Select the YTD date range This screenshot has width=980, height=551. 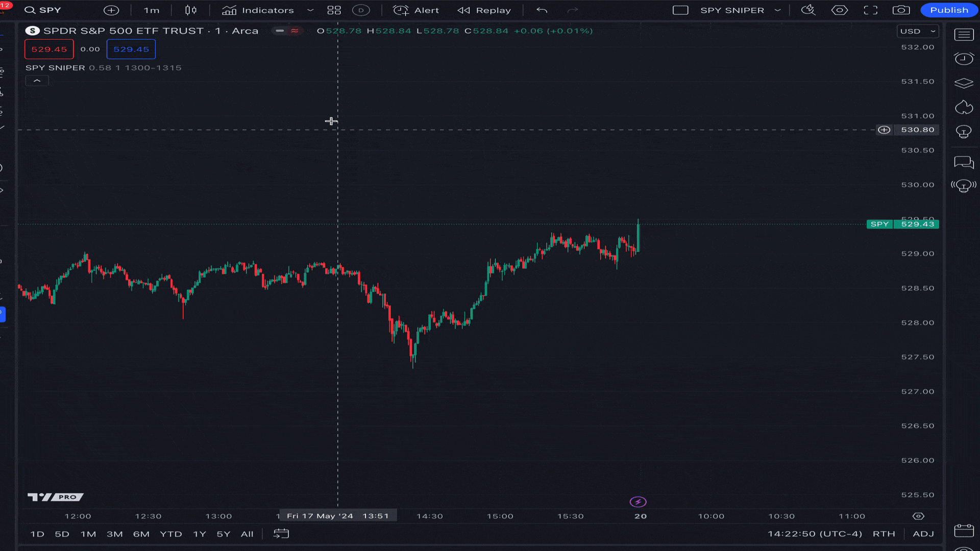pos(171,534)
